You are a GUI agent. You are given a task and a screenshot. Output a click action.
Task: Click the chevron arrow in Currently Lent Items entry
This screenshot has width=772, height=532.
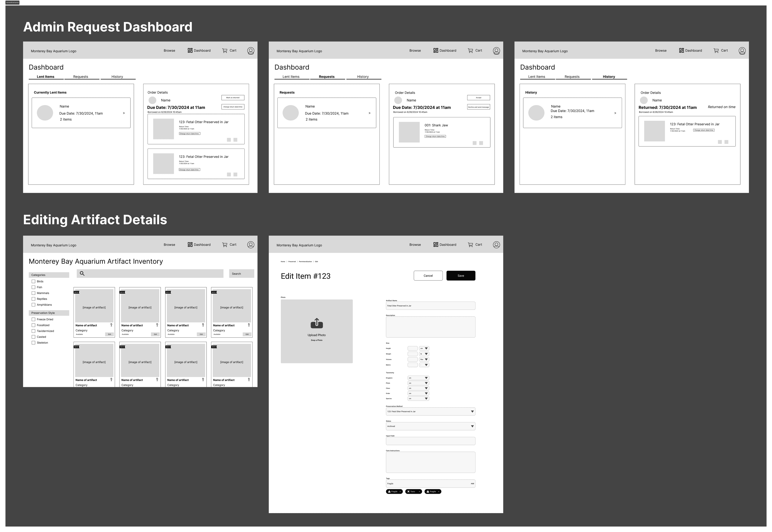click(124, 113)
